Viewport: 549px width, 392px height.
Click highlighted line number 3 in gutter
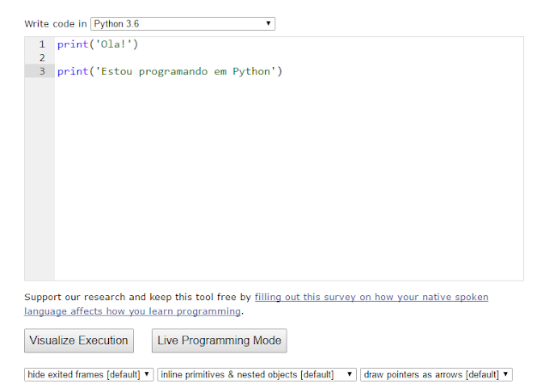(41, 71)
